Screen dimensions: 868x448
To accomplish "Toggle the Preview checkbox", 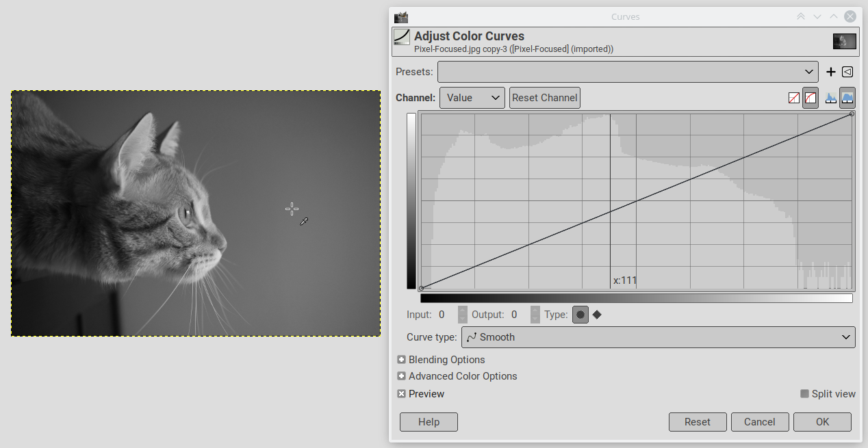I will pyautogui.click(x=401, y=394).
